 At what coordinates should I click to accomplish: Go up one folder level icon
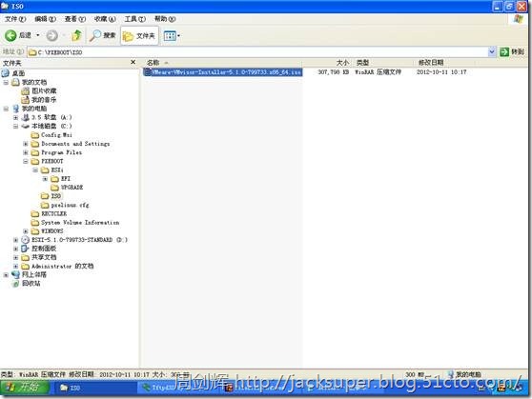point(76,35)
